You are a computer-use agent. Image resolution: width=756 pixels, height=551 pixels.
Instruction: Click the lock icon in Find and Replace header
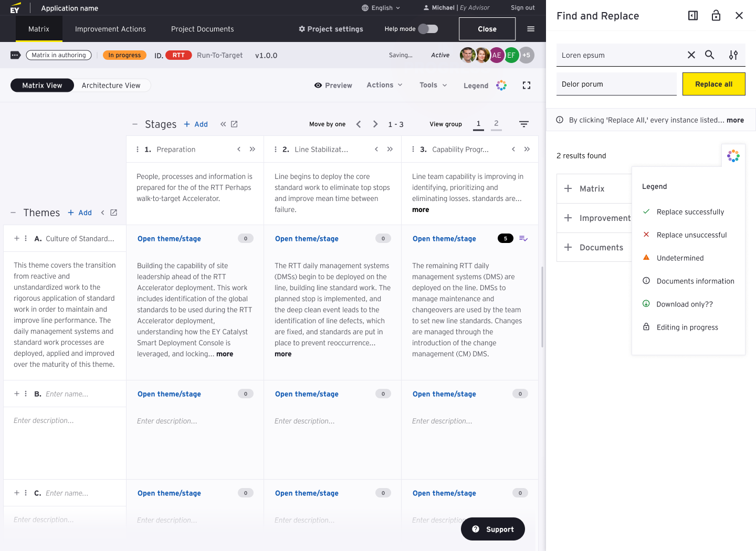point(716,16)
